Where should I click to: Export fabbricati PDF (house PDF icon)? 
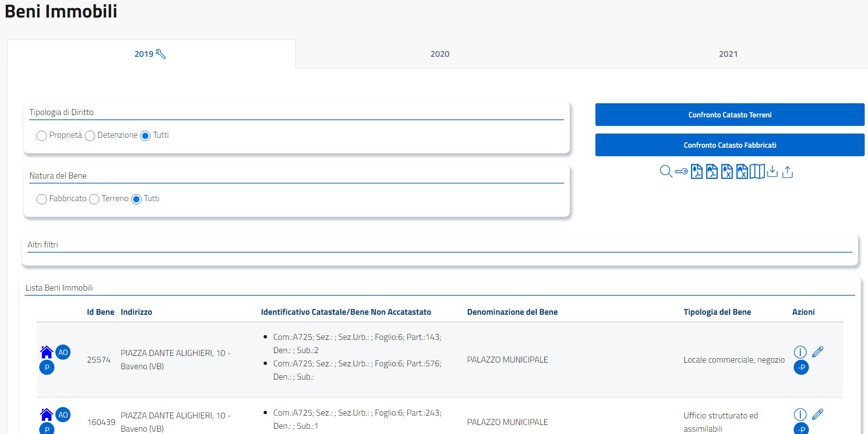pos(712,171)
